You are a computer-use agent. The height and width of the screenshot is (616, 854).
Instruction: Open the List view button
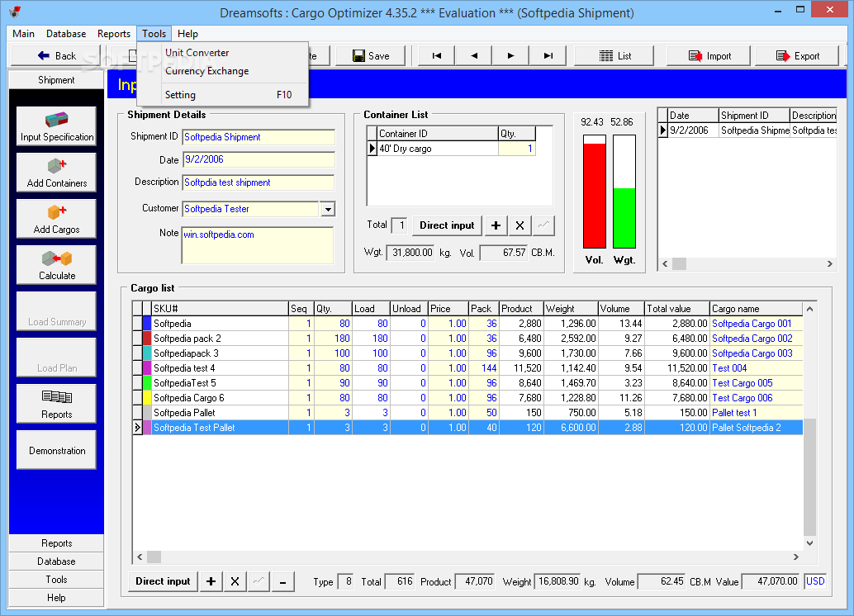click(x=614, y=55)
